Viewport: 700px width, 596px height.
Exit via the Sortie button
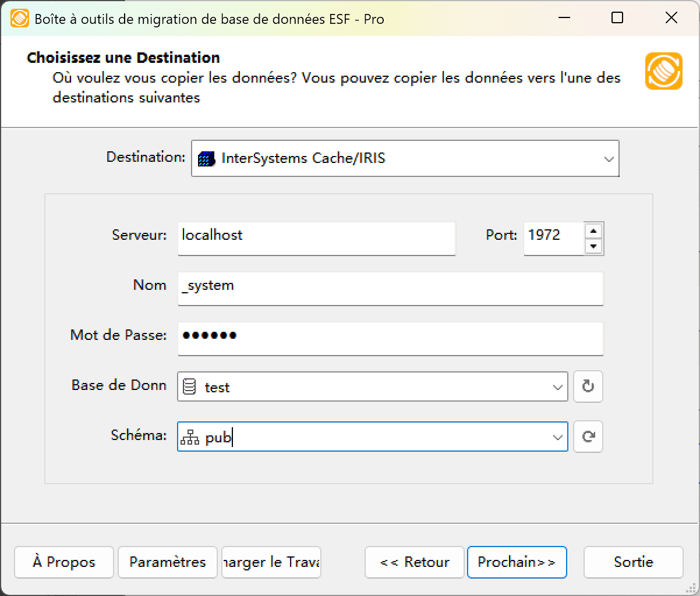pos(633,562)
